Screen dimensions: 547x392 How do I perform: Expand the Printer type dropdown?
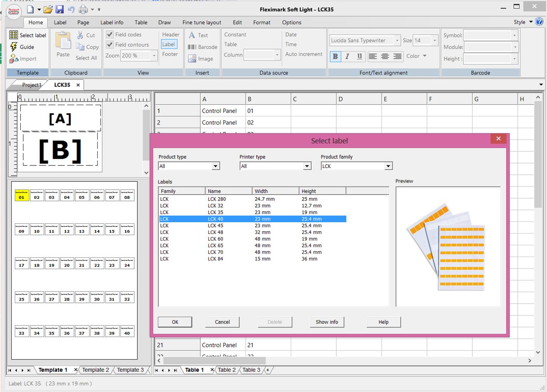click(307, 166)
